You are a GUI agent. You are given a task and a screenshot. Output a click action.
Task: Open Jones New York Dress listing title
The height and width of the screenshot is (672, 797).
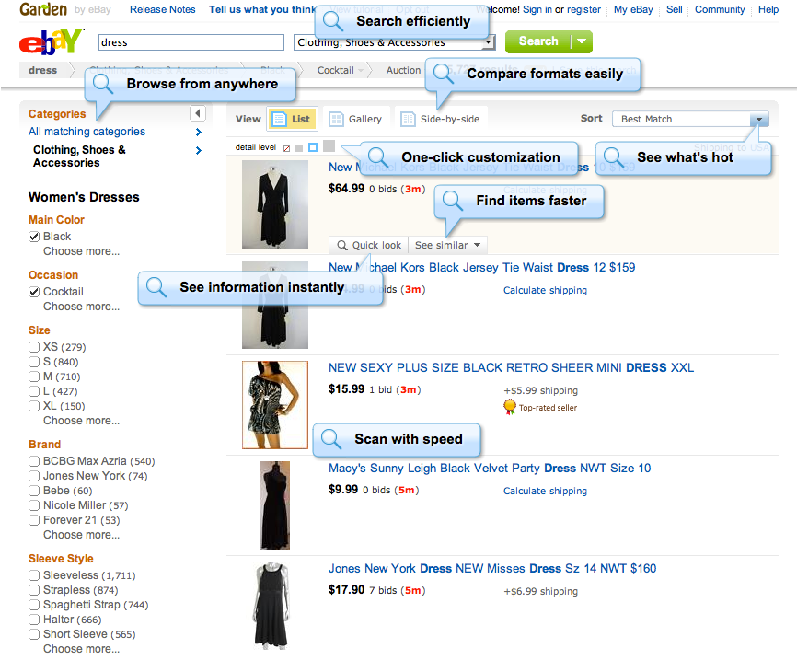[x=492, y=568]
